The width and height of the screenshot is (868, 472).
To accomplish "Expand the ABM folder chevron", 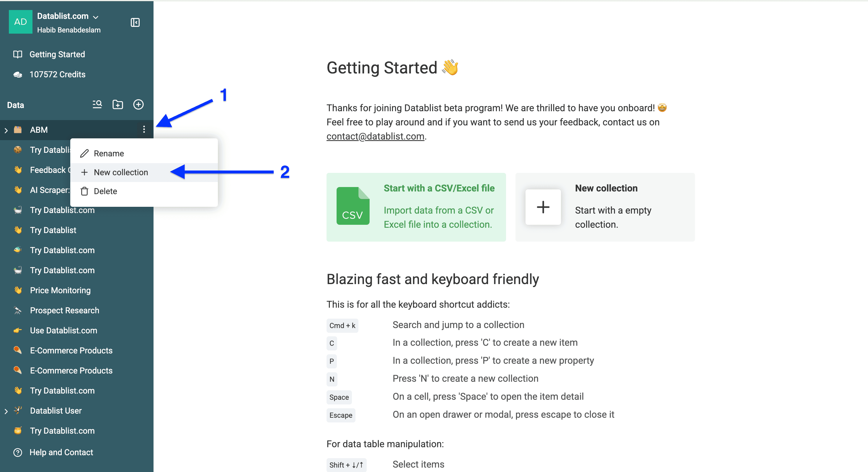I will (6, 130).
